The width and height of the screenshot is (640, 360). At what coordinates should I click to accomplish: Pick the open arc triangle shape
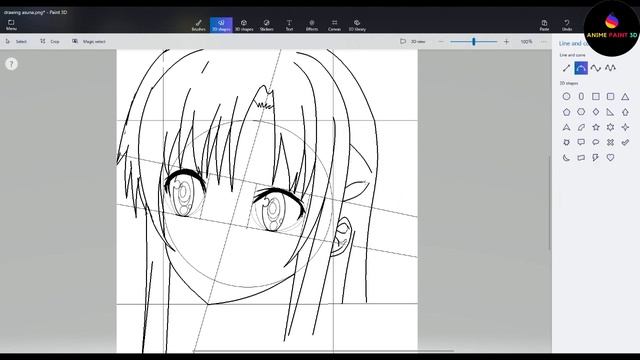[566, 127]
